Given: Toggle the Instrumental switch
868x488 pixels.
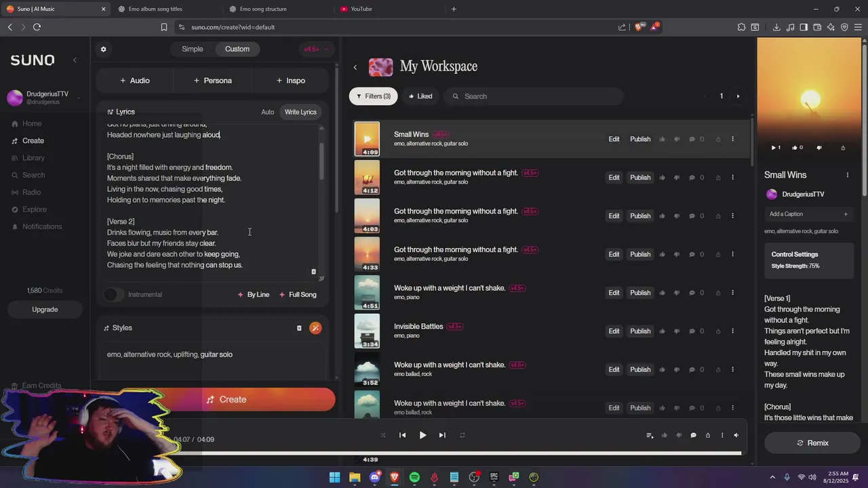Looking at the screenshot, I should click(x=113, y=294).
